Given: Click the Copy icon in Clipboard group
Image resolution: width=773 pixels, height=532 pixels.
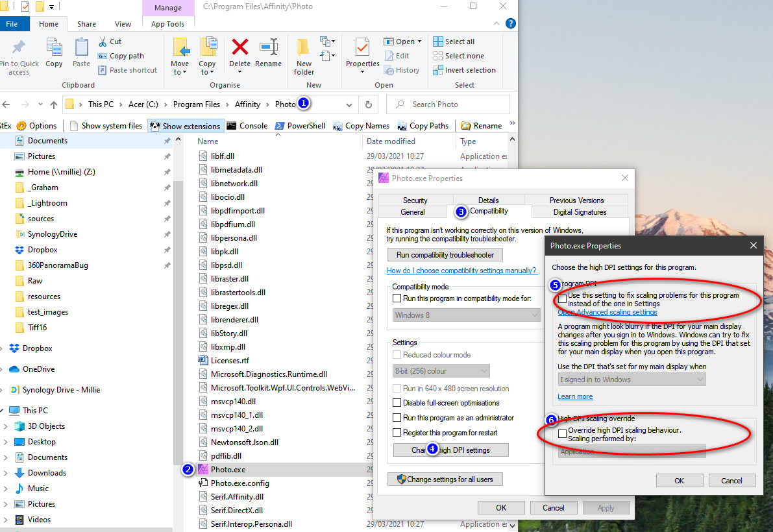Looking at the screenshot, I should pos(54,47).
